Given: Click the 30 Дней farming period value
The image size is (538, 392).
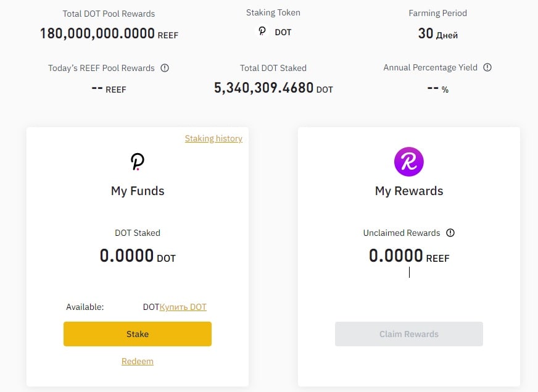Looking at the screenshot, I should [x=438, y=33].
